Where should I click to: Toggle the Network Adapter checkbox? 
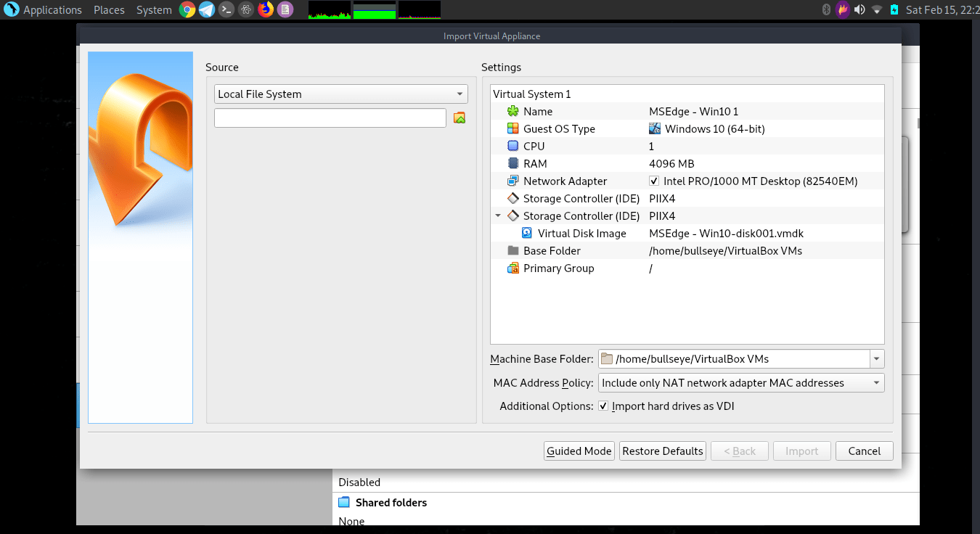655,181
